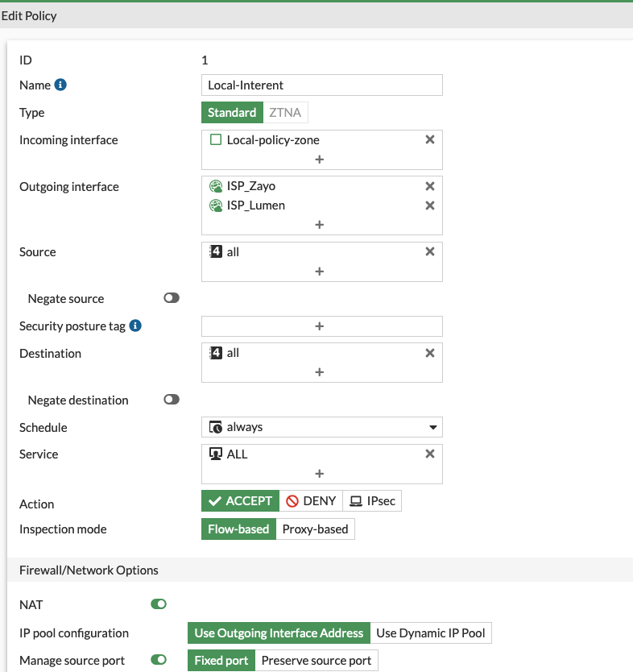Screen dimensions: 633x672
Task: Toggle the Negate source switch
Action: click(x=171, y=298)
